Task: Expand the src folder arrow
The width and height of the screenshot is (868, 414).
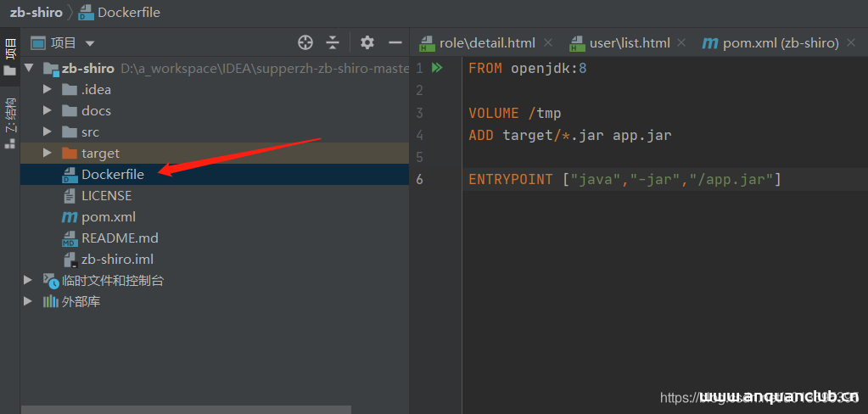Action: click(x=48, y=132)
